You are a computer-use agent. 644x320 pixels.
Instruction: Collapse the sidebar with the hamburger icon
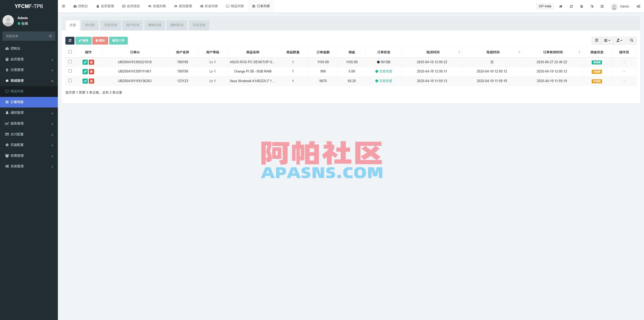pyautogui.click(x=64, y=6)
